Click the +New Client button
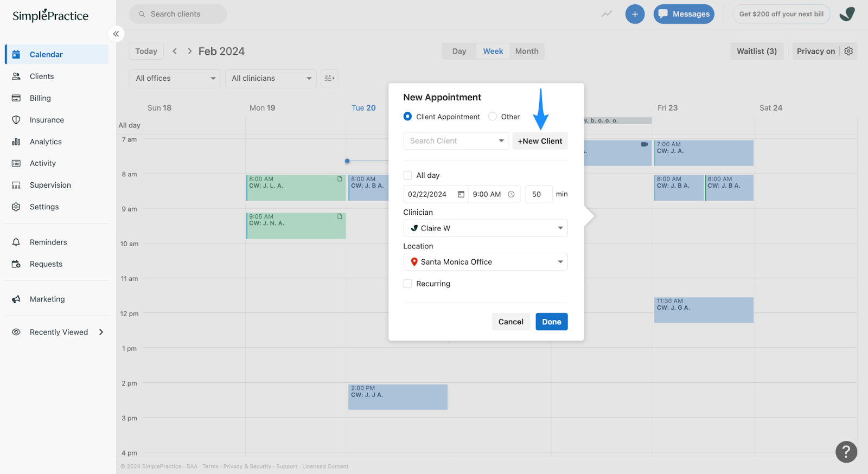The height and width of the screenshot is (474, 868). click(540, 140)
